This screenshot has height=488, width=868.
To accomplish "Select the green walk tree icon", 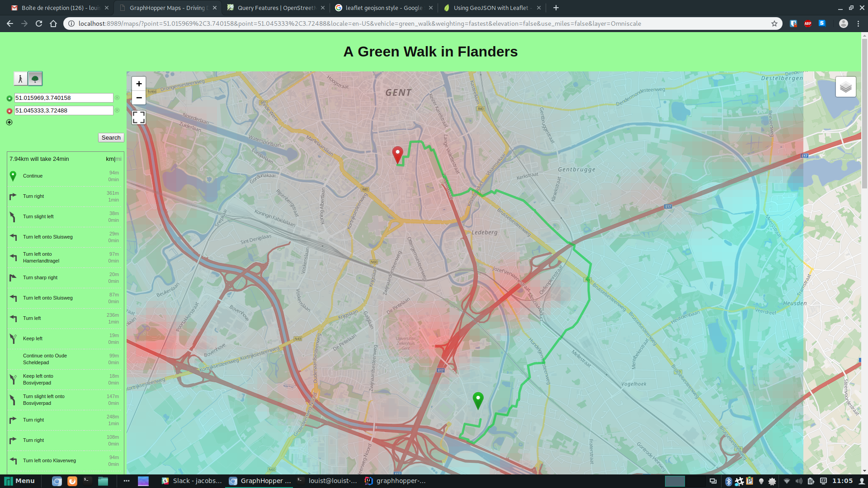I will (x=35, y=79).
